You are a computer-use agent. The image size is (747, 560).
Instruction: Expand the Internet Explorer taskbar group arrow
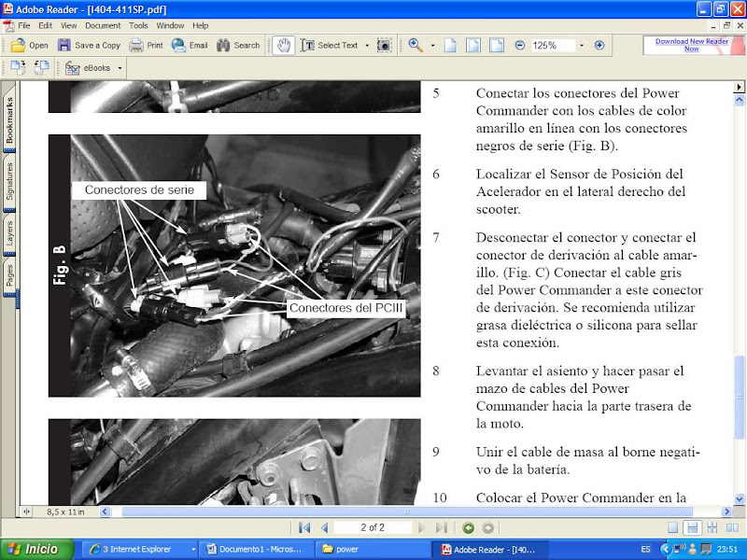(193, 549)
